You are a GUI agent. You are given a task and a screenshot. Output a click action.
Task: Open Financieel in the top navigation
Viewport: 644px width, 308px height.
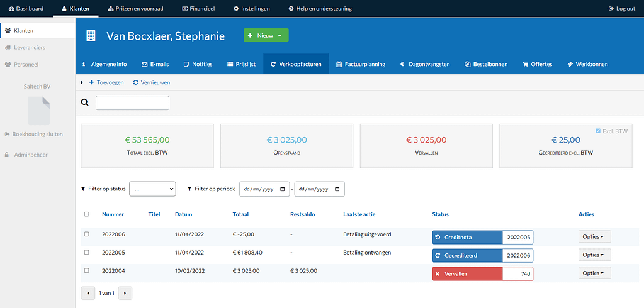[198, 8]
